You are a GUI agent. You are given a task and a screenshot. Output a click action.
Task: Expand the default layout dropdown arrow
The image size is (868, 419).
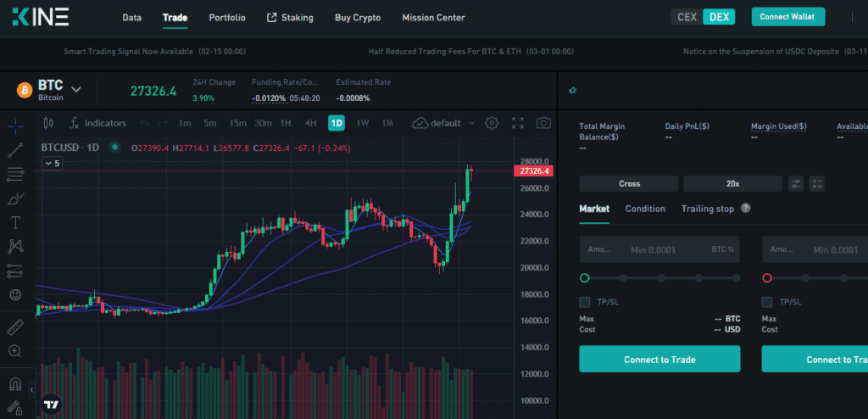pos(471,123)
